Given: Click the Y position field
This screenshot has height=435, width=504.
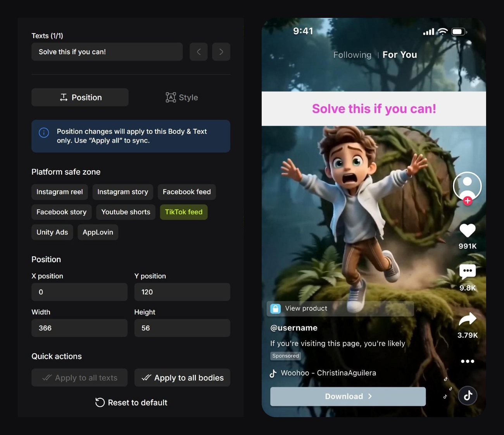Looking at the screenshot, I should point(182,292).
